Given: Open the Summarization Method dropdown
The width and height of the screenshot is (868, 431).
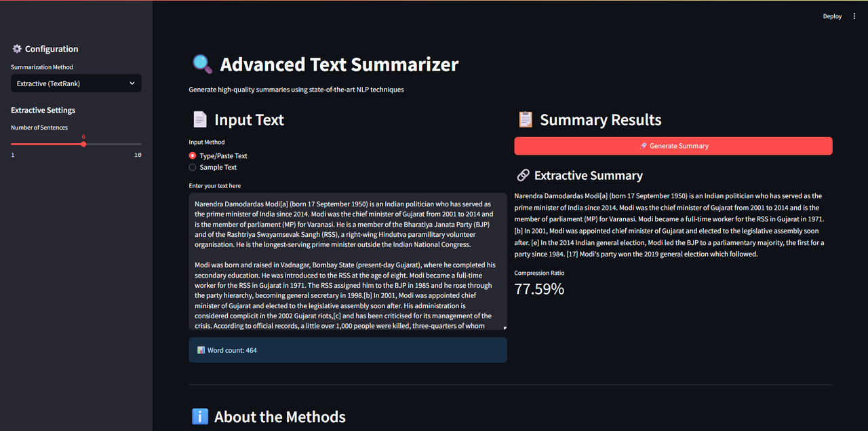Looking at the screenshot, I should [76, 83].
